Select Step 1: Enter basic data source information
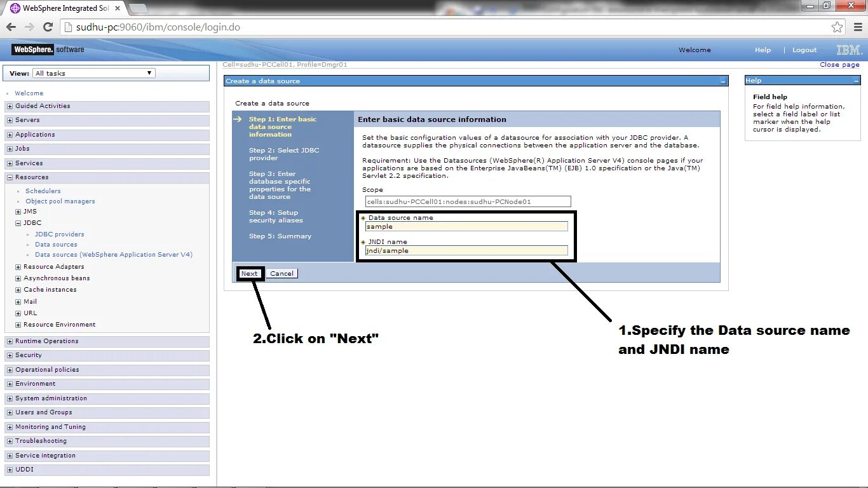Image resolution: width=868 pixels, height=488 pixels. click(282, 127)
